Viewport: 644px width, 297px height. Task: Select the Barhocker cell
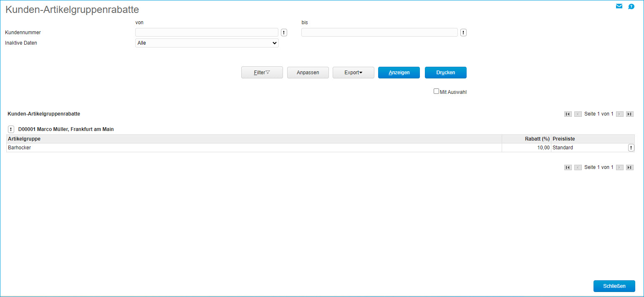(254, 148)
